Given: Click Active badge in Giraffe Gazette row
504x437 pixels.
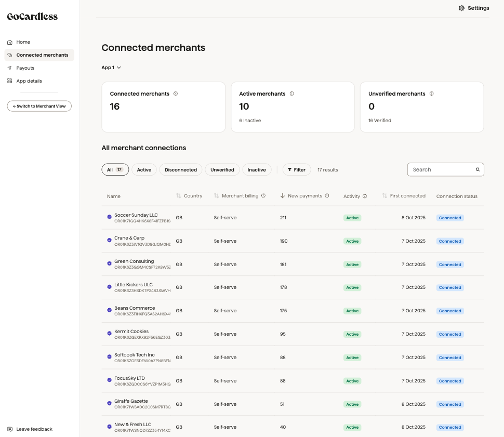Looking at the screenshot, I should [352, 404].
